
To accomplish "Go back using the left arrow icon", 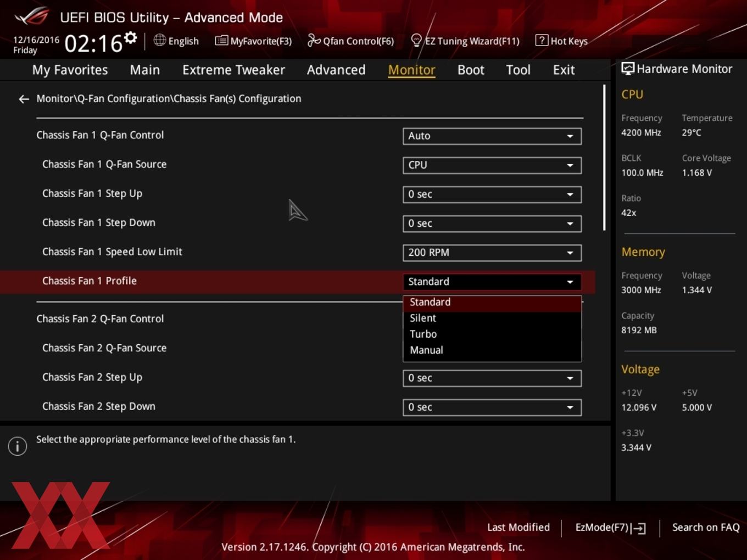I will (x=24, y=99).
